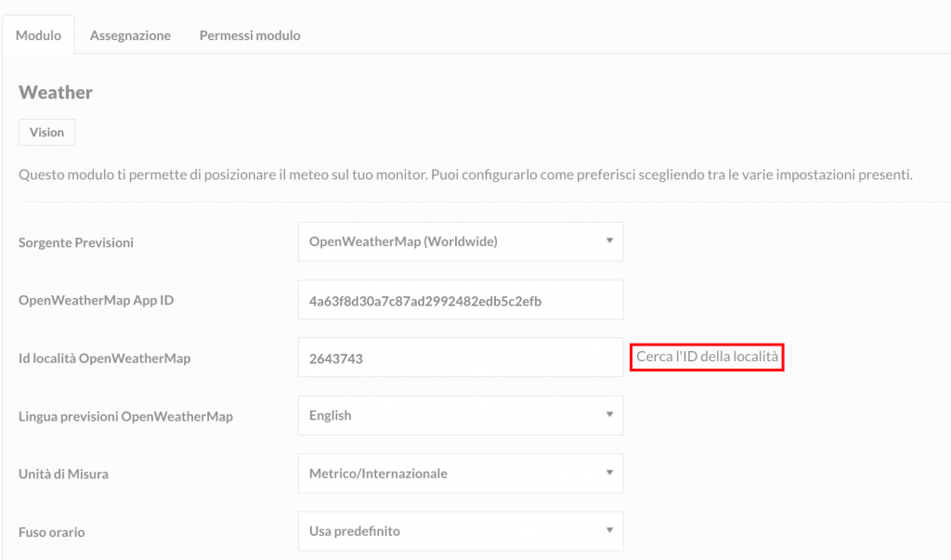Click the Unità di Misura label
This screenshot has width=951, height=560.
(x=63, y=475)
